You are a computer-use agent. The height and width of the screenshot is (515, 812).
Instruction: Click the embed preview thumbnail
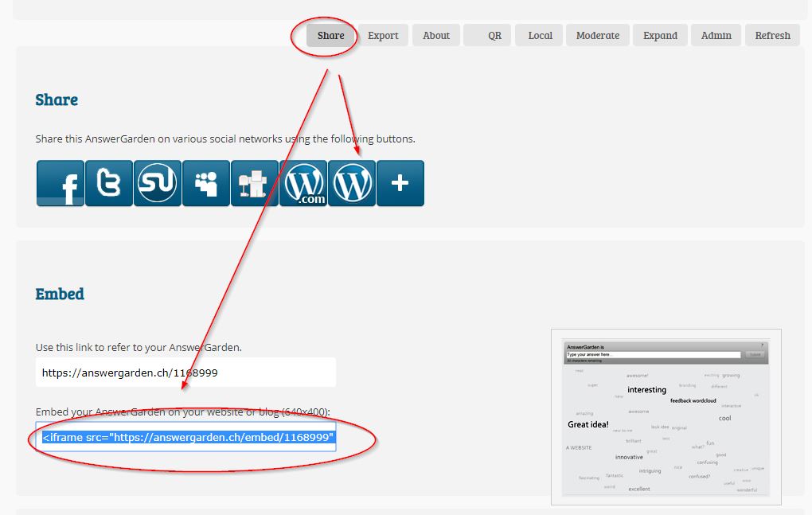click(x=666, y=416)
